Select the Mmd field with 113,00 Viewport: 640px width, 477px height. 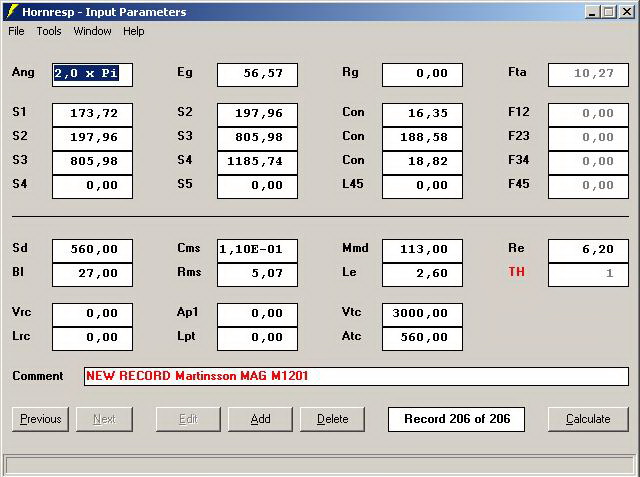pyautogui.click(x=422, y=251)
